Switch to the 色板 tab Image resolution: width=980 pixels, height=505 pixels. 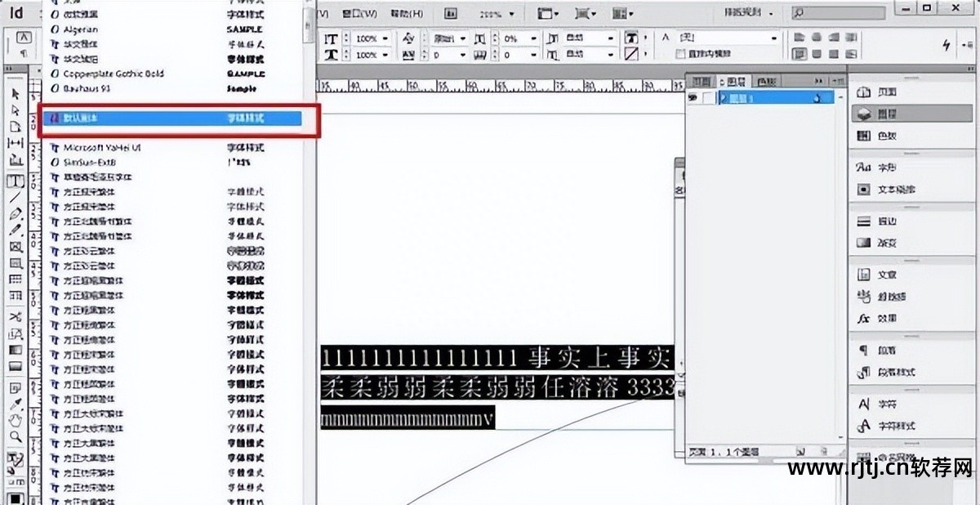766,82
